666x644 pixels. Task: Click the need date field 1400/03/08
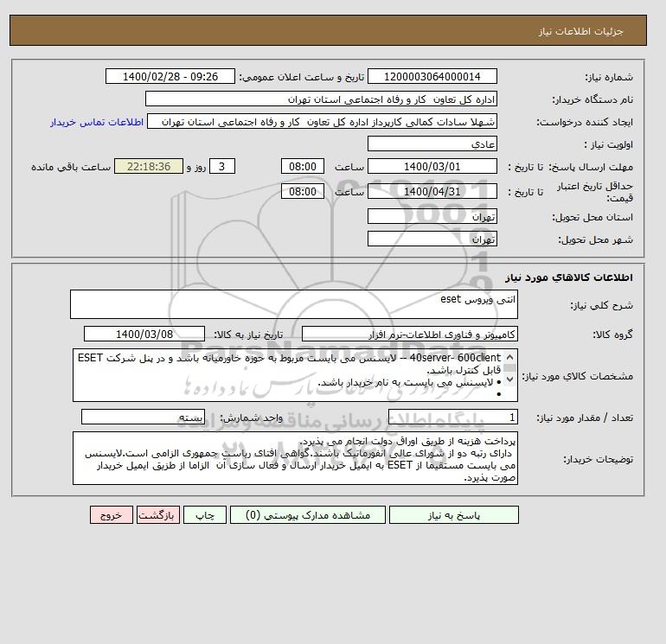pyautogui.click(x=144, y=334)
